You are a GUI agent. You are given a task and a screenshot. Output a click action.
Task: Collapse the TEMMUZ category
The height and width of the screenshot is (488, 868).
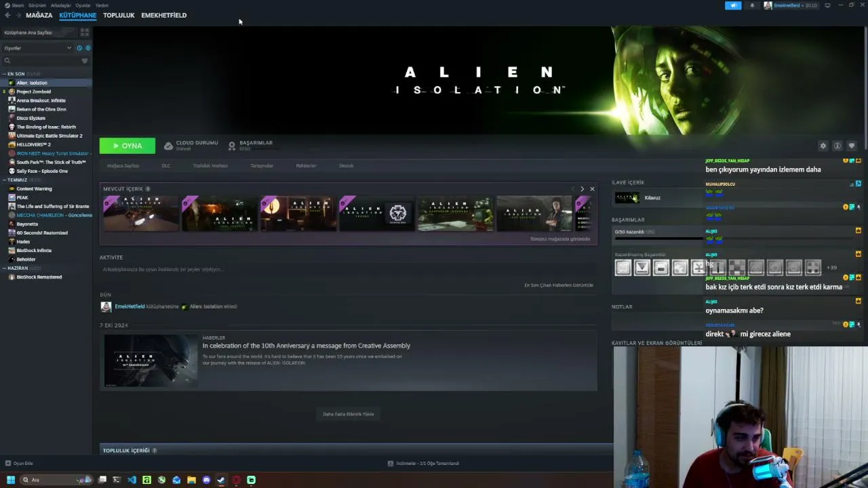coord(4,180)
